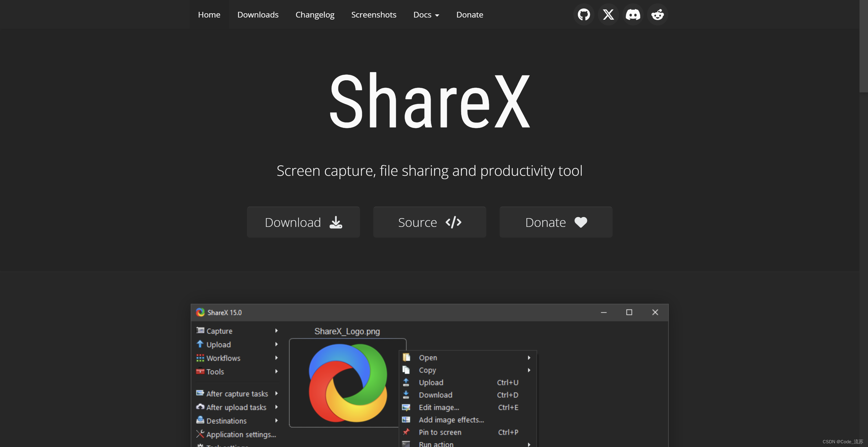Click the large Source button
The width and height of the screenshot is (868, 447).
(429, 222)
